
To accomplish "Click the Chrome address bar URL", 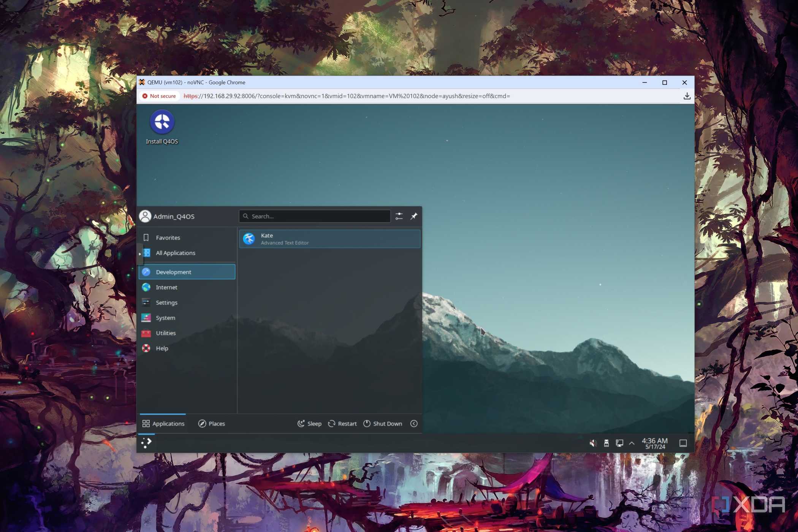I will (x=347, y=96).
